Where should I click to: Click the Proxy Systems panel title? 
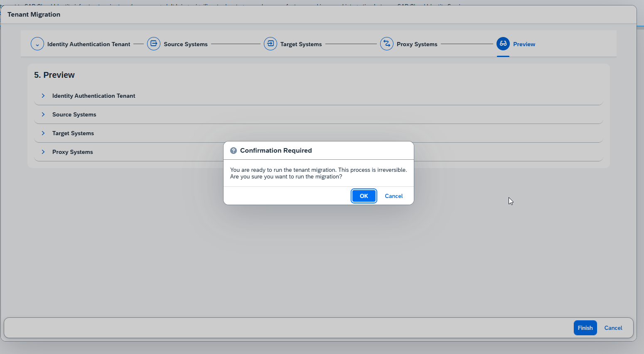[73, 152]
